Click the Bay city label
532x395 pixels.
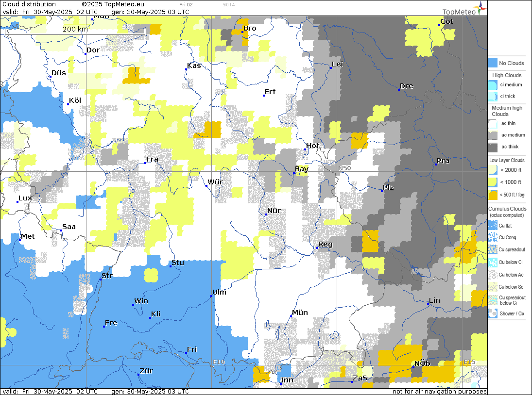click(x=302, y=169)
